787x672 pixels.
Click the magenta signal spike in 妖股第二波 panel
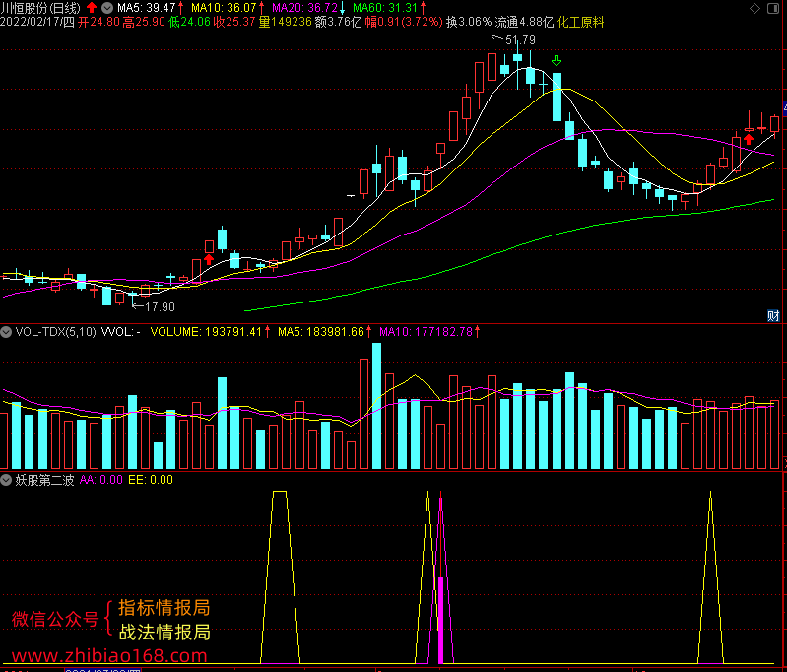point(440,577)
